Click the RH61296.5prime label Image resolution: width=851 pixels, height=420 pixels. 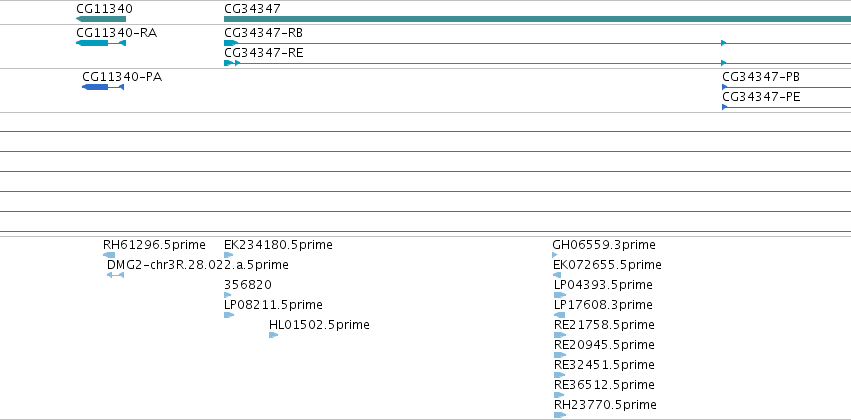click(154, 245)
